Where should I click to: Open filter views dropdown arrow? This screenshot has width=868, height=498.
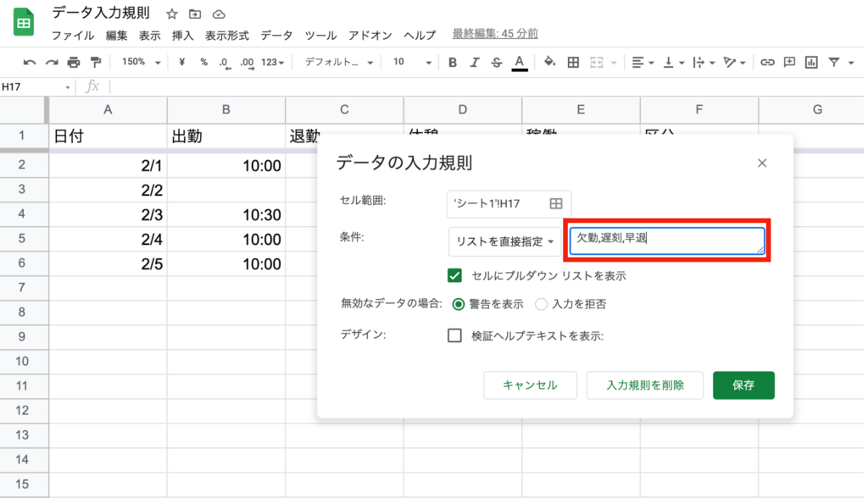851,63
